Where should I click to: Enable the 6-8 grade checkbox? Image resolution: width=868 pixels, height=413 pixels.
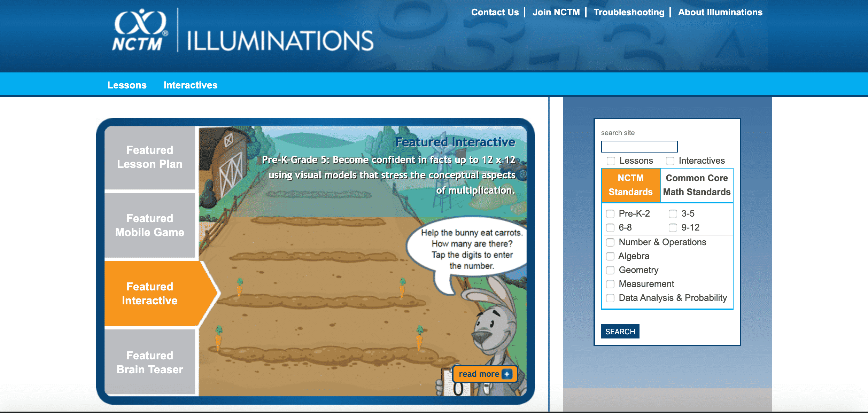click(x=610, y=228)
